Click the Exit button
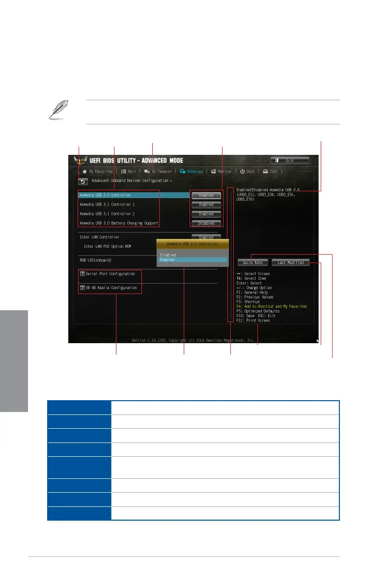 coord(290,160)
